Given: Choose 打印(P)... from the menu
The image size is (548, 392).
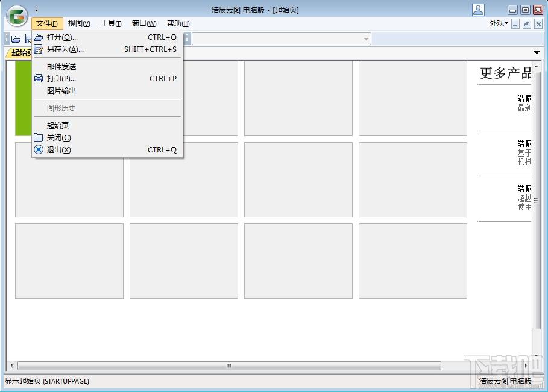Looking at the screenshot, I should tap(107, 78).
